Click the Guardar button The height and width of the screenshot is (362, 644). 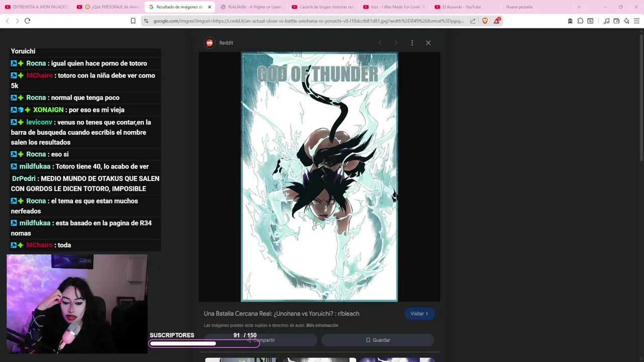(x=378, y=340)
